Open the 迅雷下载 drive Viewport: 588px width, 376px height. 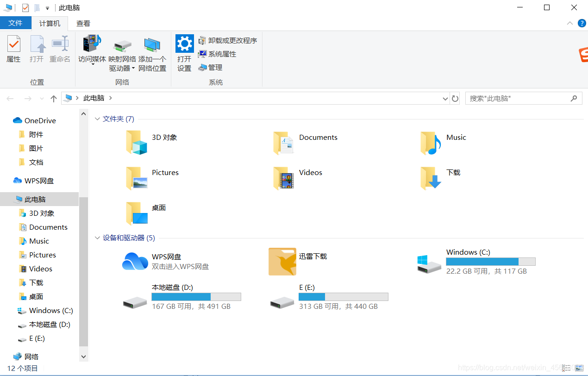pos(282,261)
